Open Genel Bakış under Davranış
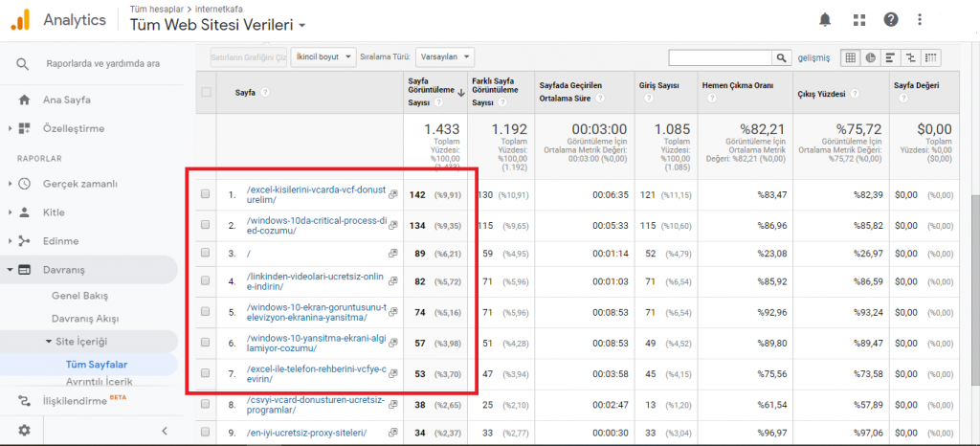980x446 pixels. coord(80,295)
